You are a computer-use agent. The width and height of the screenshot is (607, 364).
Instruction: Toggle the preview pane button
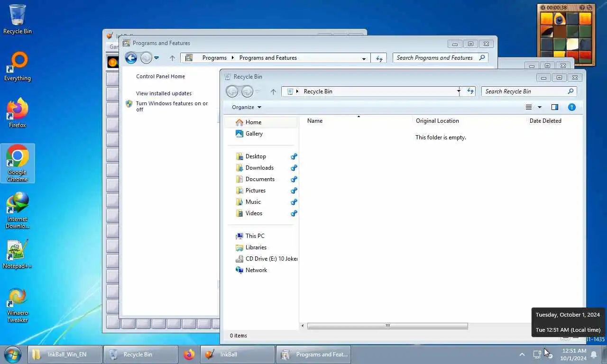pyautogui.click(x=555, y=107)
